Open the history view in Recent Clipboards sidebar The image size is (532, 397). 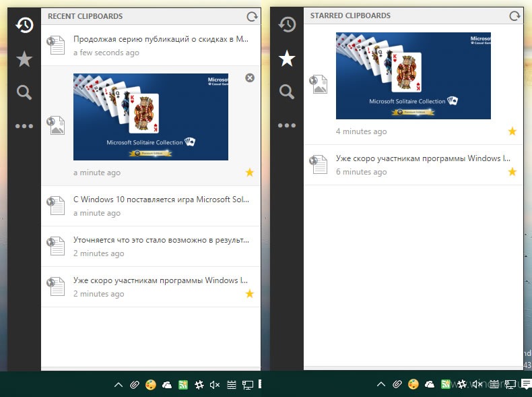pos(24,25)
